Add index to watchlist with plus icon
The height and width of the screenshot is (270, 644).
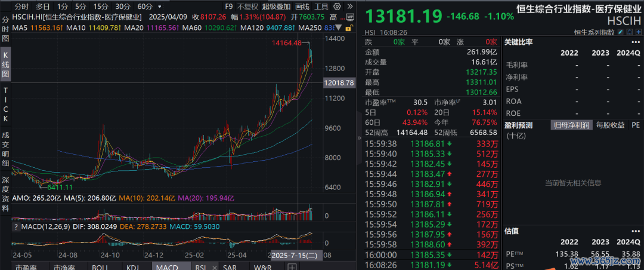[638, 32]
